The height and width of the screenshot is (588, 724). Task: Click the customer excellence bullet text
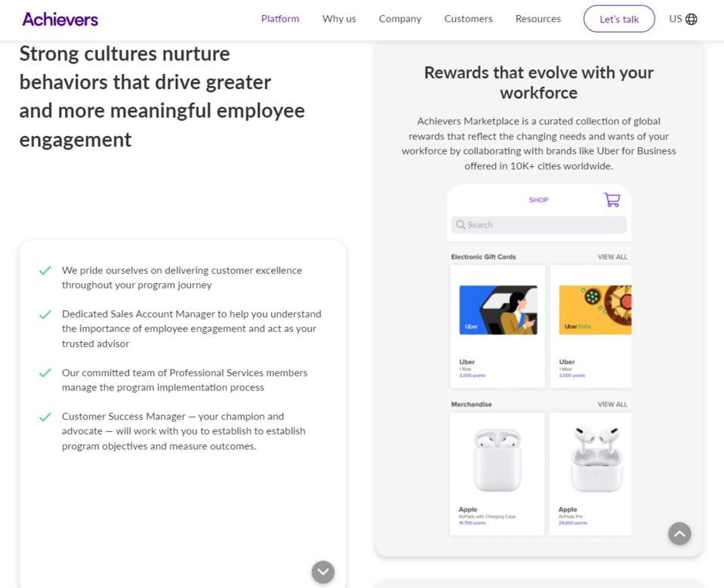(182, 277)
